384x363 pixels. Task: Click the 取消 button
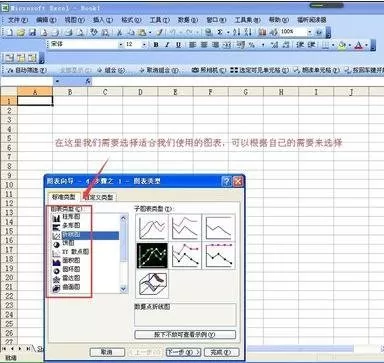pos(107,352)
